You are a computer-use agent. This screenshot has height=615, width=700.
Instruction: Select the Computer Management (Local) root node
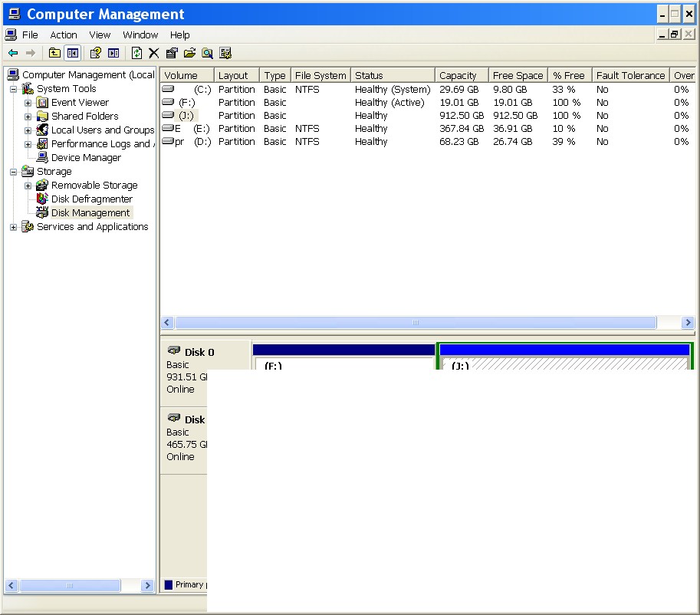[x=88, y=75]
